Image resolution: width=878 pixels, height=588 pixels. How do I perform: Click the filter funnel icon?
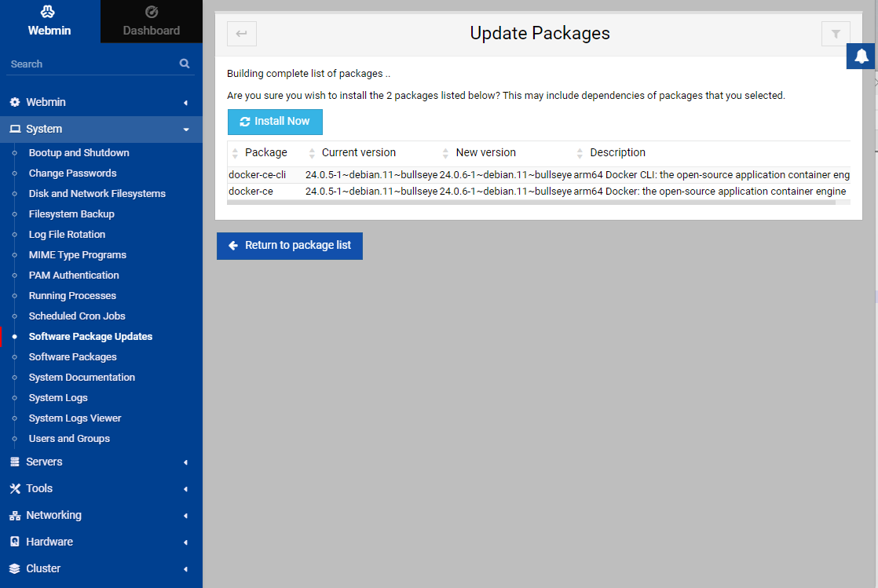coord(836,34)
